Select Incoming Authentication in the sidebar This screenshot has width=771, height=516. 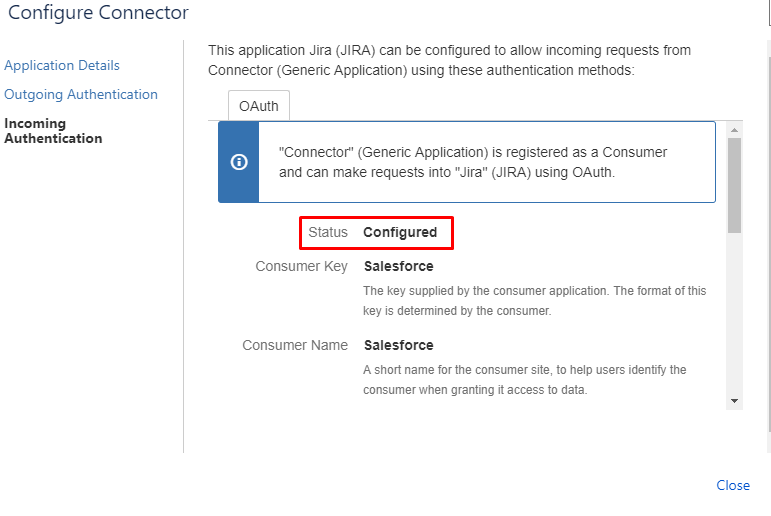coord(53,131)
